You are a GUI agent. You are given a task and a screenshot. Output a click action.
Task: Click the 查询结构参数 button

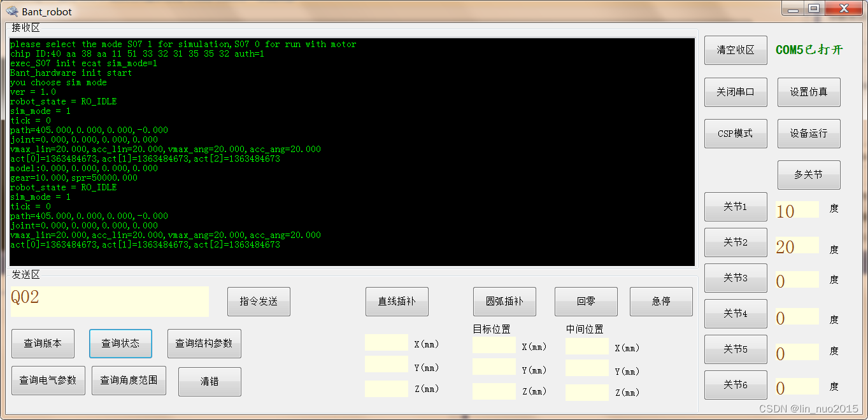(x=204, y=344)
